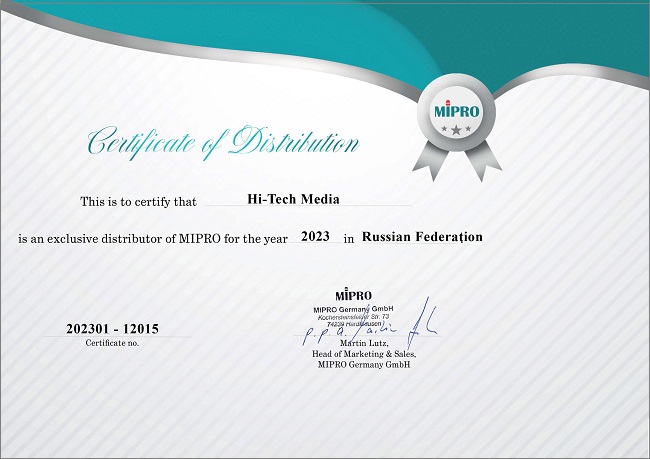Click the blue handwritten signature
This screenshot has height=459, width=650.
(370, 325)
